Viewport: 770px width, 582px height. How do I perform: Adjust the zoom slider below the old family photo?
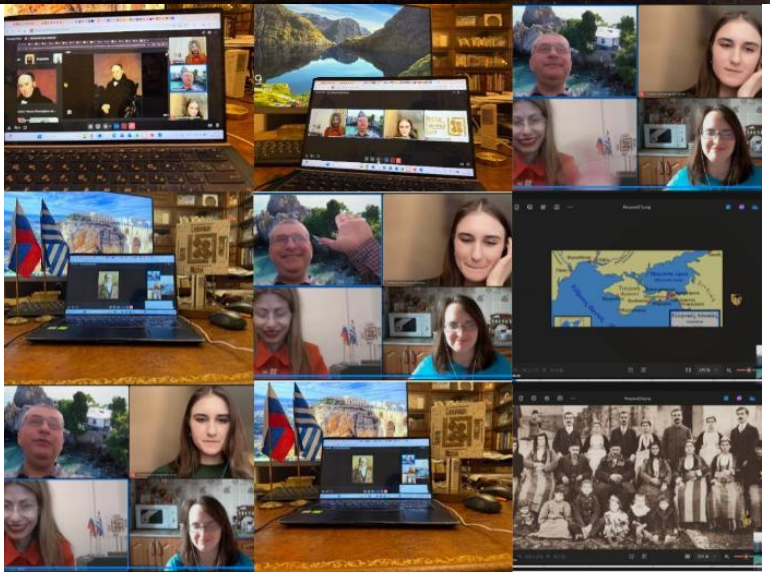pos(743,556)
